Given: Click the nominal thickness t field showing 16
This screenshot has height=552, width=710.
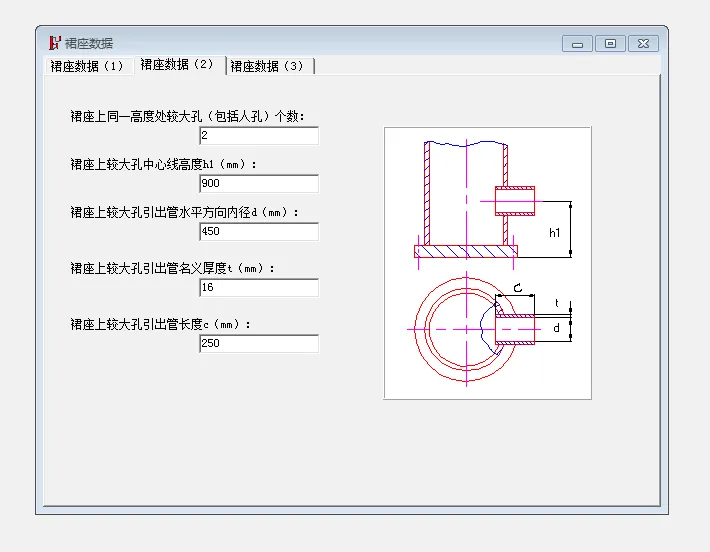Looking at the screenshot, I should point(259,288).
